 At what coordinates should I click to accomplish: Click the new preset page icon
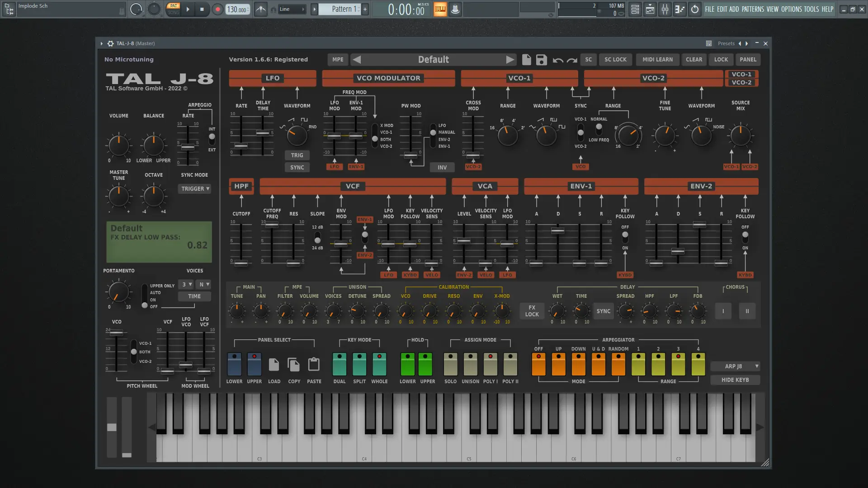coord(526,60)
